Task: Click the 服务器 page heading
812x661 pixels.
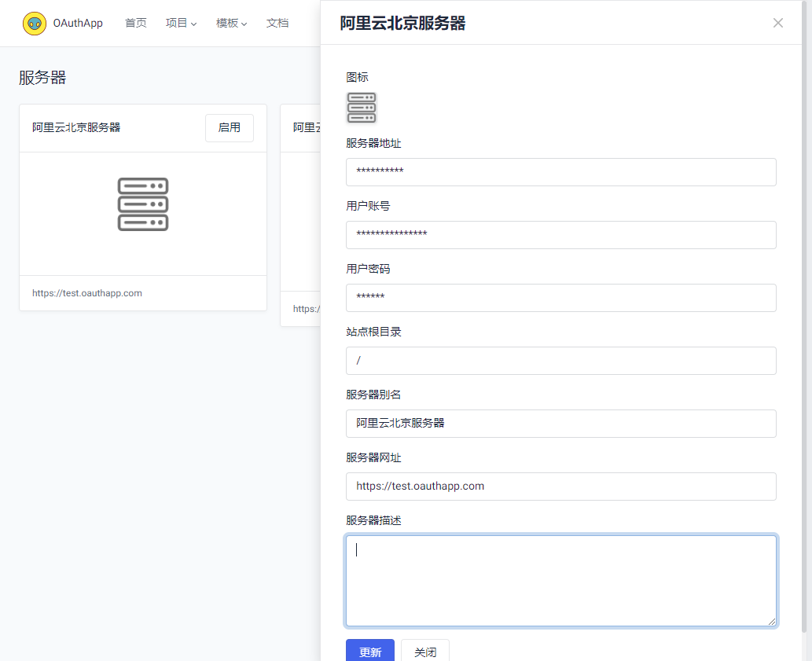Action: [42, 78]
